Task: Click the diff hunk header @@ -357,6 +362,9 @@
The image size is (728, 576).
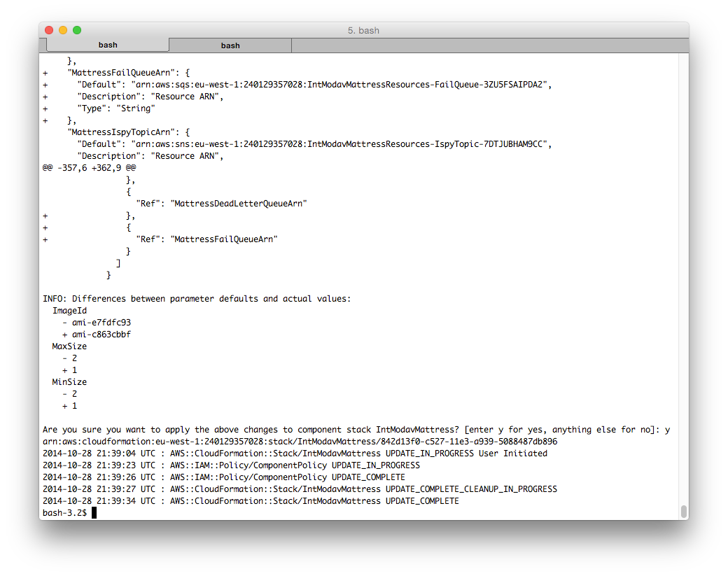Action: 89,168
